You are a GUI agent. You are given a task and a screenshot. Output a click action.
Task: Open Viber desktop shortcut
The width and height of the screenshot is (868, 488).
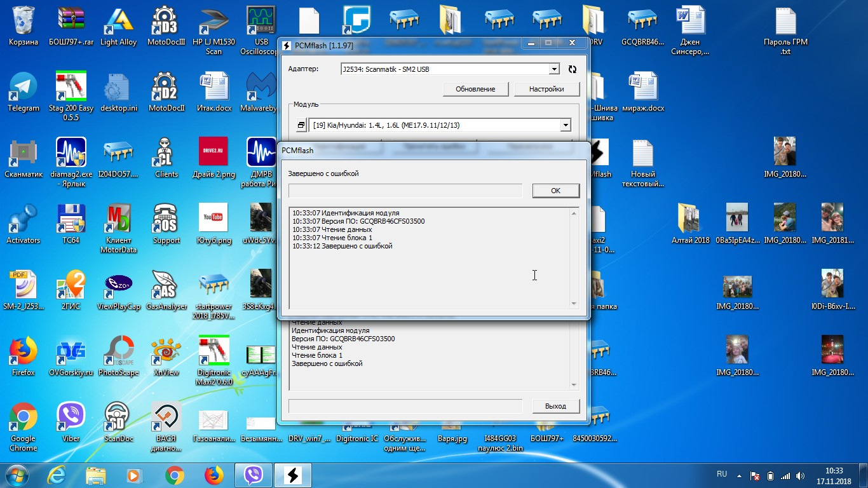[71, 423]
